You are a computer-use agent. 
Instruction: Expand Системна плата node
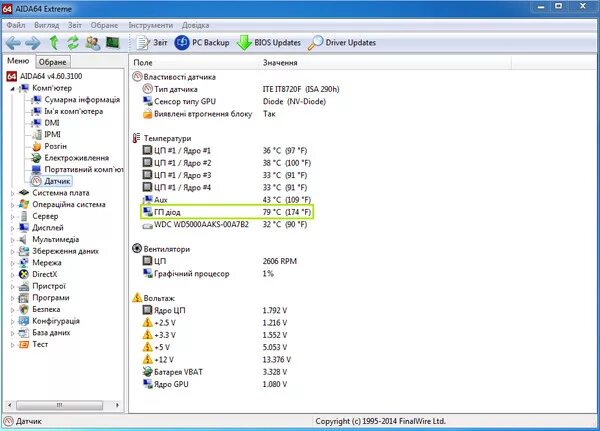click(12, 193)
